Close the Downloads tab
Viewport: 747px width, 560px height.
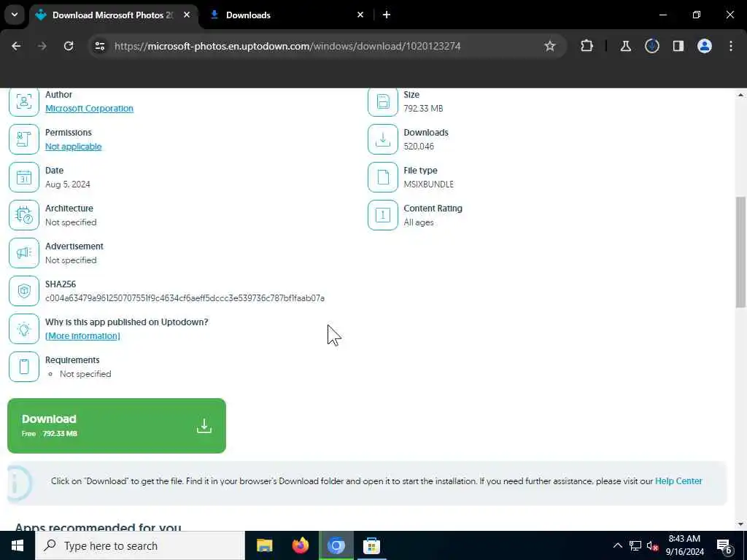click(360, 15)
